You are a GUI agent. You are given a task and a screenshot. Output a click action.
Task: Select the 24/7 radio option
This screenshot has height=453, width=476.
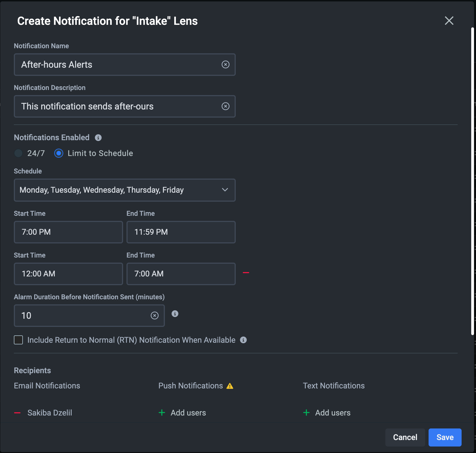pos(19,153)
